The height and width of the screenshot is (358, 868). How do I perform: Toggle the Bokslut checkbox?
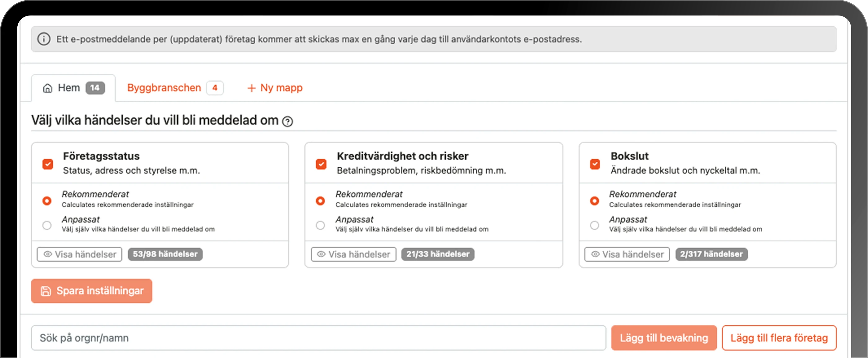[x=595, y=164]
